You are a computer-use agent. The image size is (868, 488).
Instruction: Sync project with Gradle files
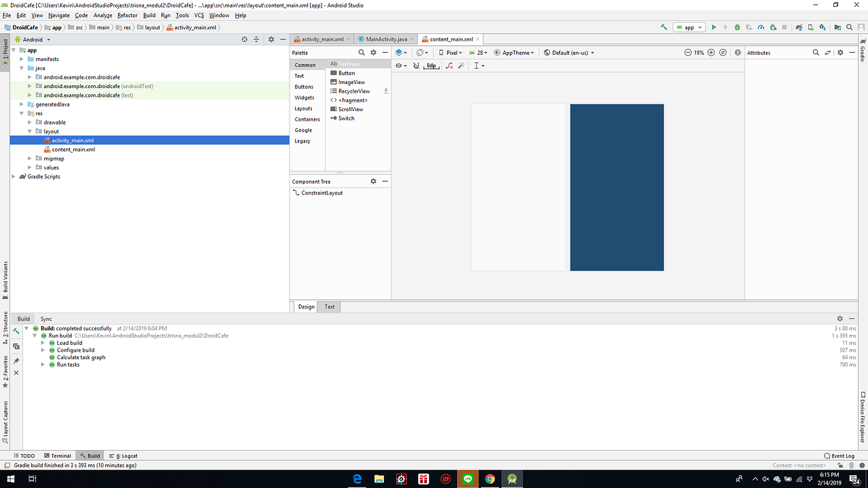(799, 27)
